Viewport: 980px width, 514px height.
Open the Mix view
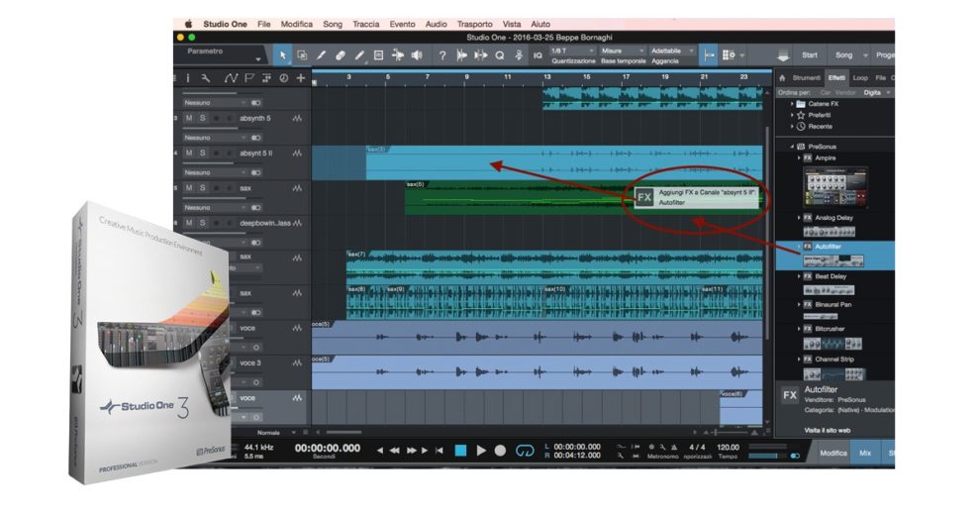pyautogui.click(x=864, y=453)
